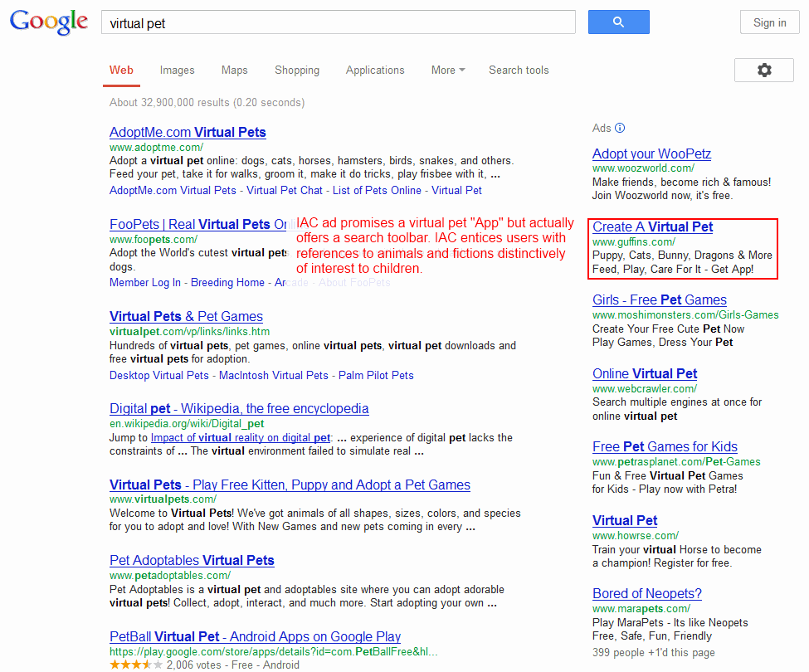This screenshot has height=672, width=809.
Task: Expand the More dropdown
Action: 448,71
